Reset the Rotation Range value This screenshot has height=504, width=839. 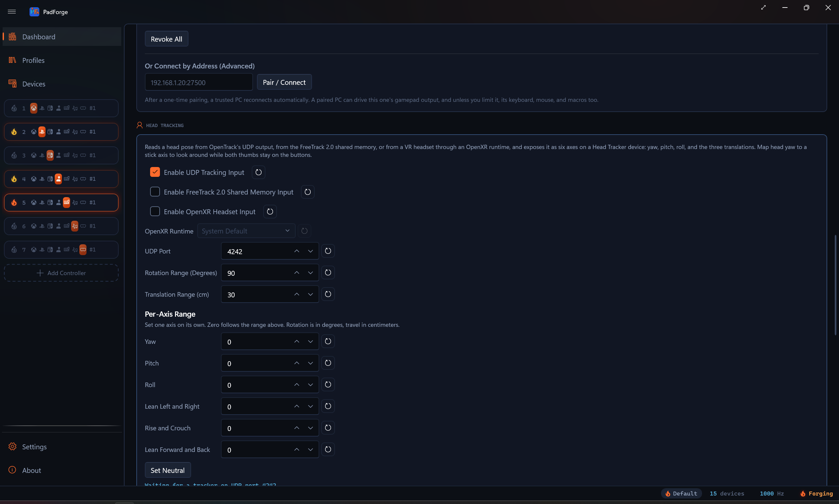click(x=328, y=273)
